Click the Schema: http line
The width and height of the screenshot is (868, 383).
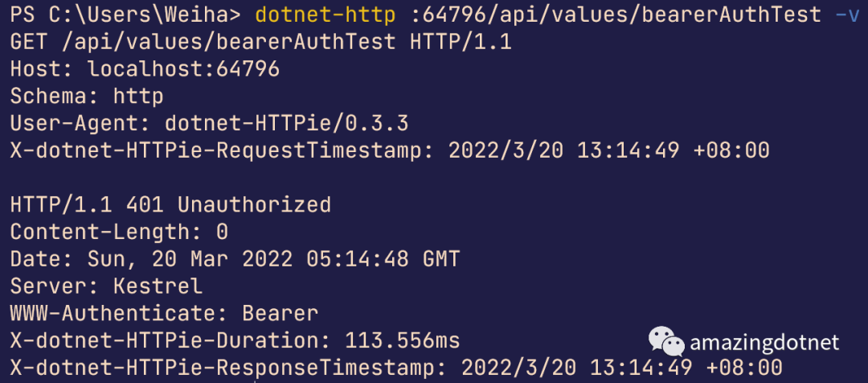87,97
